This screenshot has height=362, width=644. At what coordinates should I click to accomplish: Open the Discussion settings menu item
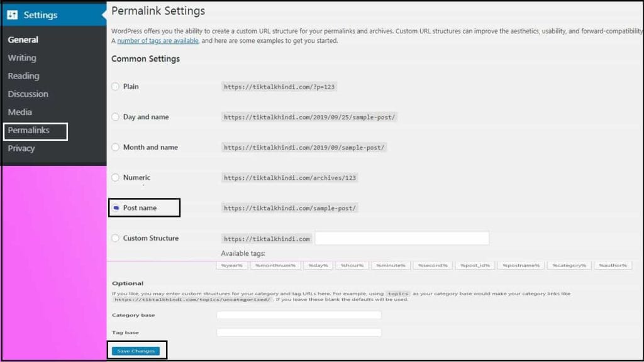[28, 94]
